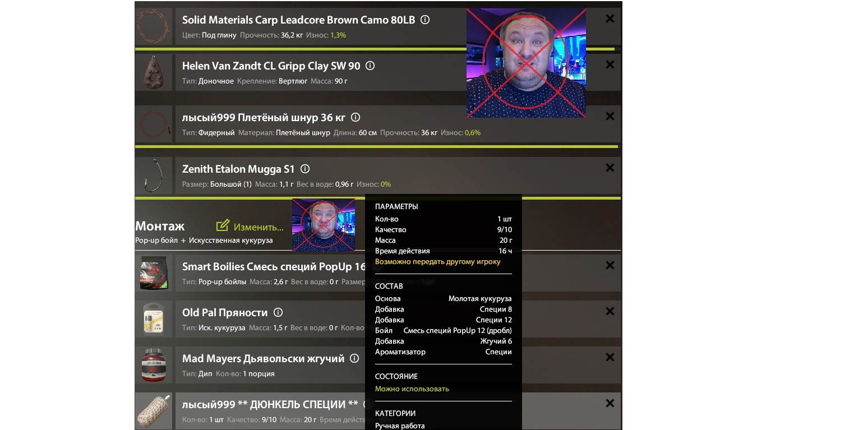868x430 pixels.
Task: Click braided leader Износ 0,6% value
Action: click(x=473, y=133)
